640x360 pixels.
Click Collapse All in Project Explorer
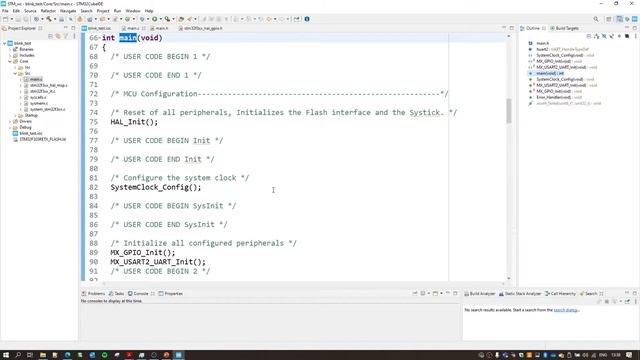[51, 36]
